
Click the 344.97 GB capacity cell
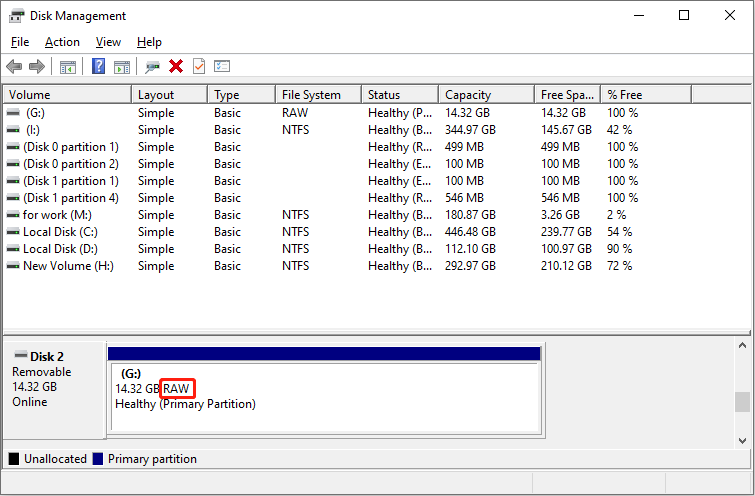coord(470,130)
